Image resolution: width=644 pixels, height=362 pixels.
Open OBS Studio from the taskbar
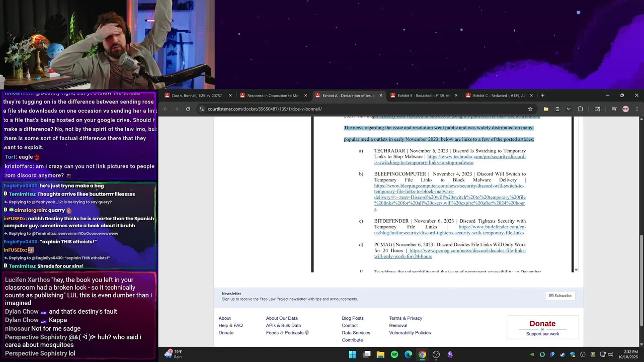(x=436, y=354)
